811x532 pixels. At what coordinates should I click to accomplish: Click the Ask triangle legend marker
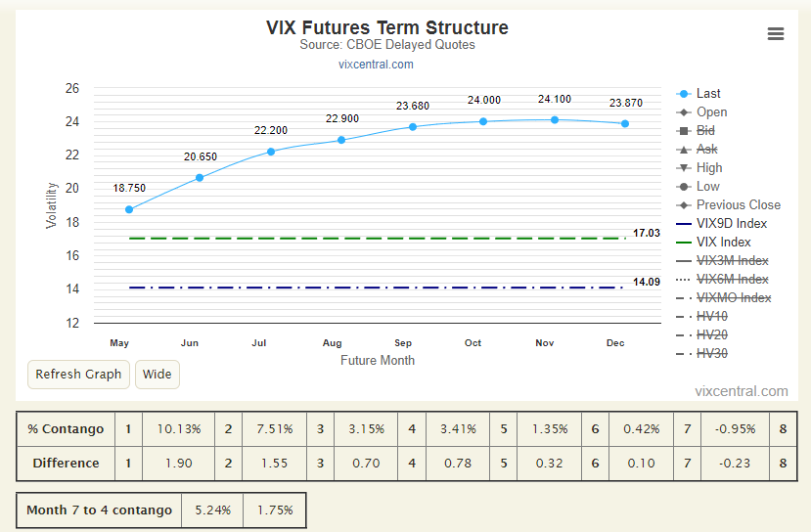tap(683, 150)
